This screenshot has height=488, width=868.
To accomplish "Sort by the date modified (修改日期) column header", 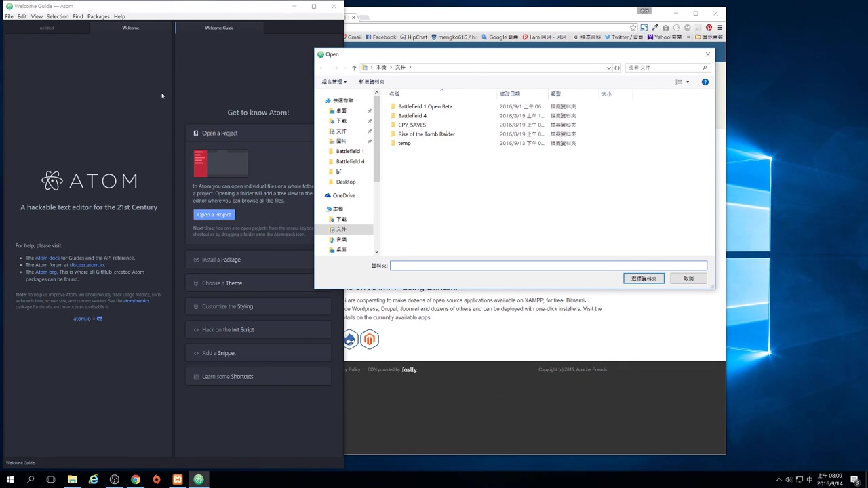I will pos(510,94).
